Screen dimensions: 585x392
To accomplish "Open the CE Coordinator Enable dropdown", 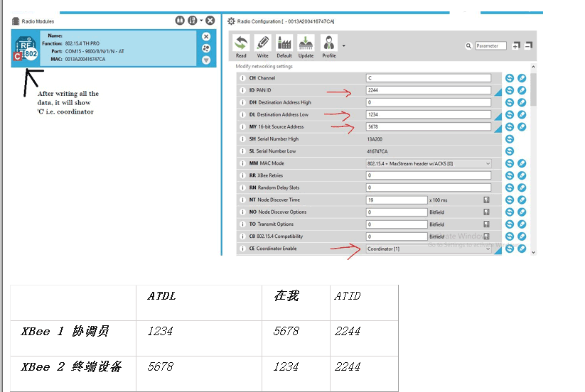I will click(x=429, y=249).
